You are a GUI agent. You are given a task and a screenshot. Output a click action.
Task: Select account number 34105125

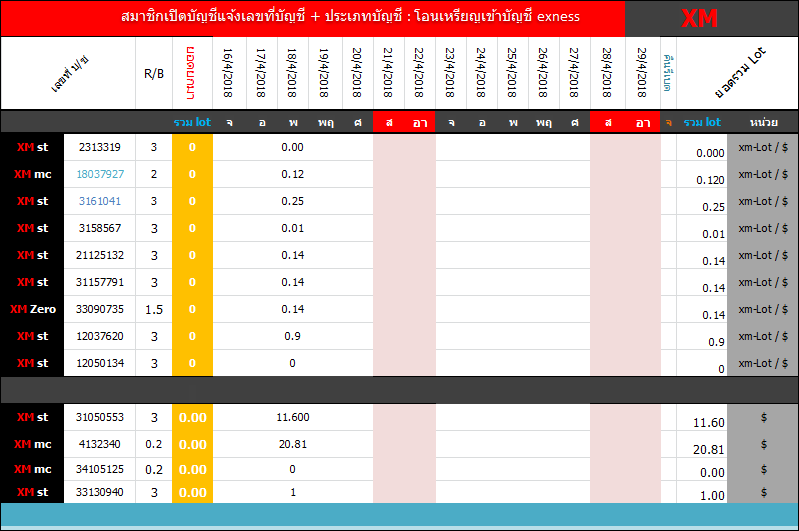[100, 469]
